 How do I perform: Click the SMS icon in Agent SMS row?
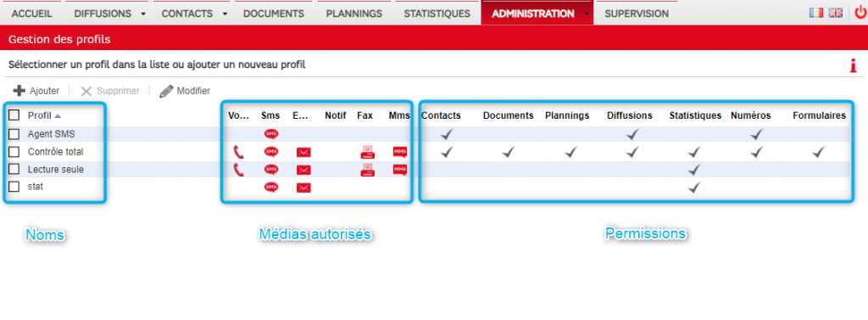coord(270,133)
